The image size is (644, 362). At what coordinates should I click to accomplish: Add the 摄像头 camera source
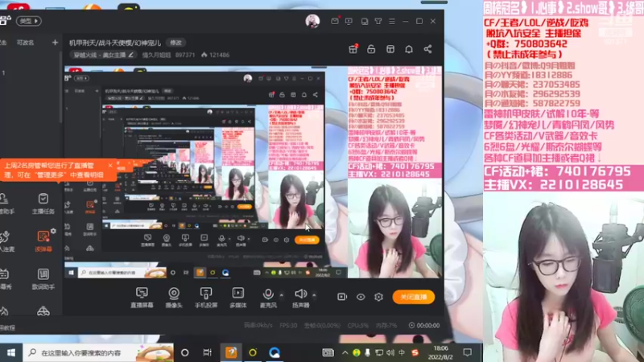pos(174,297)
